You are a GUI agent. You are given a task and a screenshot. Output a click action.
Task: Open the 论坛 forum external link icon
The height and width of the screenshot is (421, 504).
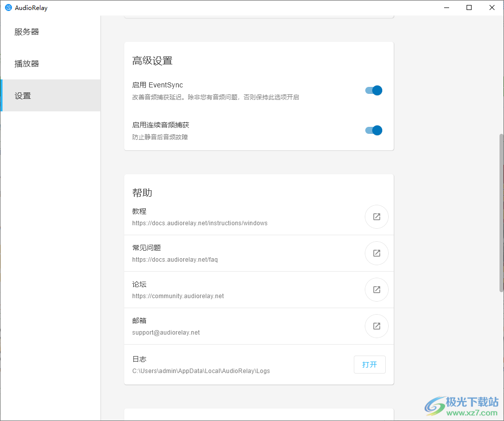coord(377,290)
